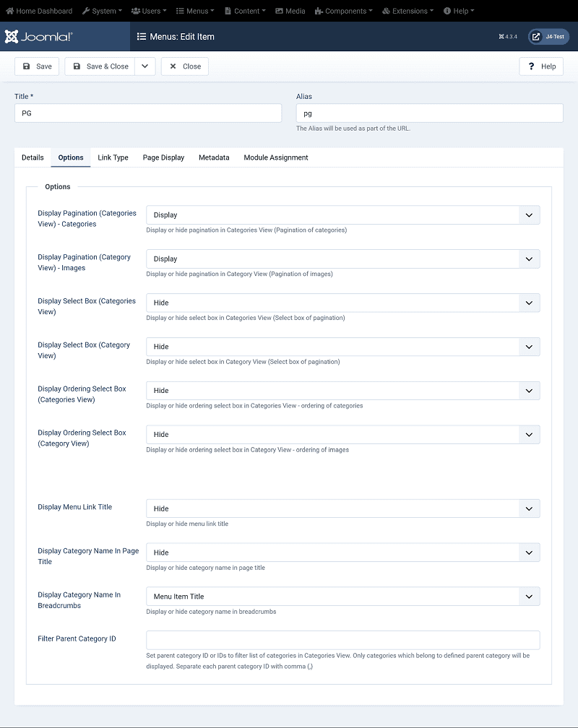578x728 pixels.
Task: Click the Save button with disk icon
Action: pyautogui.click(x=37, y=66)
